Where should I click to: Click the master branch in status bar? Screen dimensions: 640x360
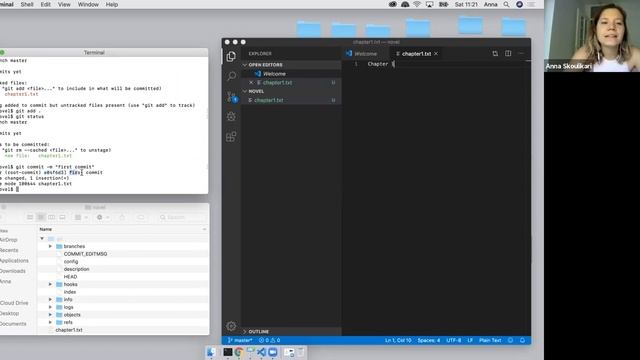point(240,340)
